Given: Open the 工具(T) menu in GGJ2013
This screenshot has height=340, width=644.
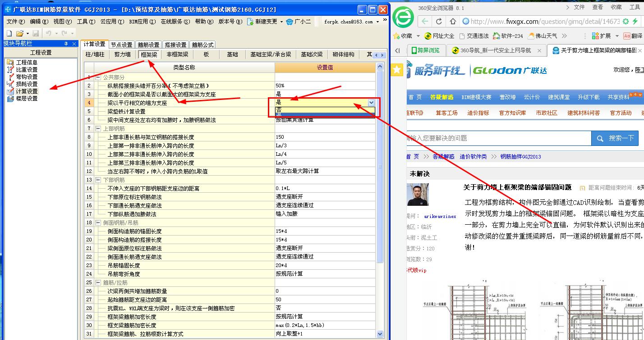Looking at the screenshot, I should (x=86, y=22).
